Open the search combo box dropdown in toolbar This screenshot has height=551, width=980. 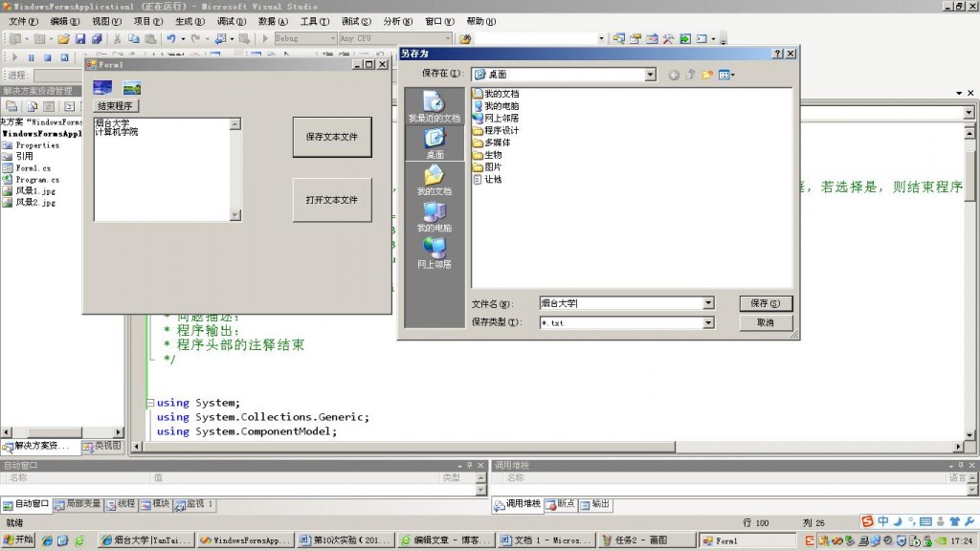click(x=601, y=38)
